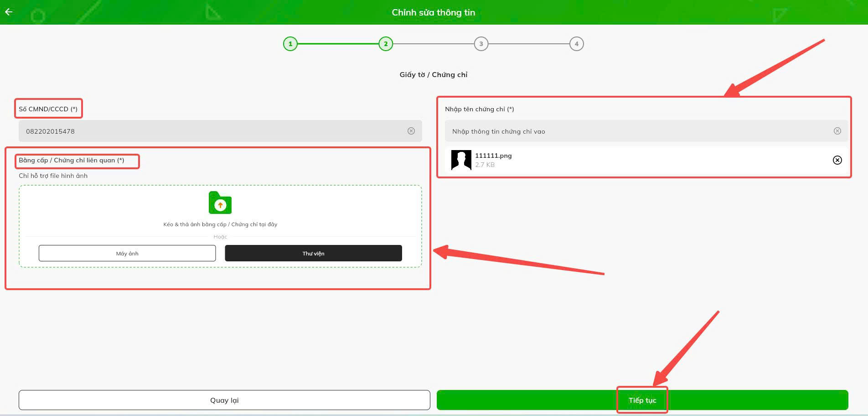Open the 111111.png thumbnail preview
Screen dimensions: 868x416
[x=461, y=160]
